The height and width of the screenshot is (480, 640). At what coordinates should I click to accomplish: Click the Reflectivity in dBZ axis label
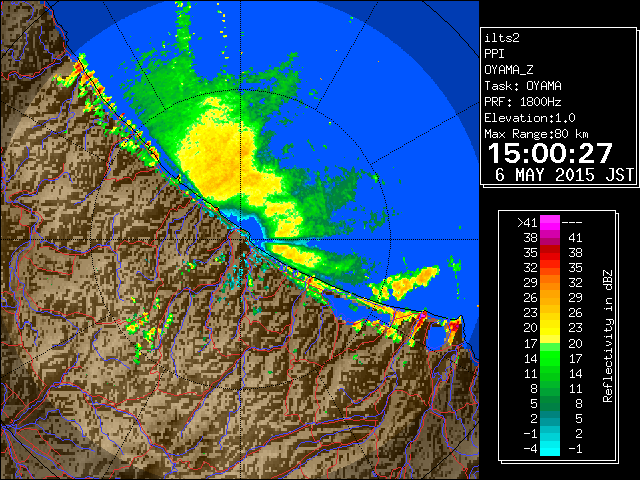608,336
